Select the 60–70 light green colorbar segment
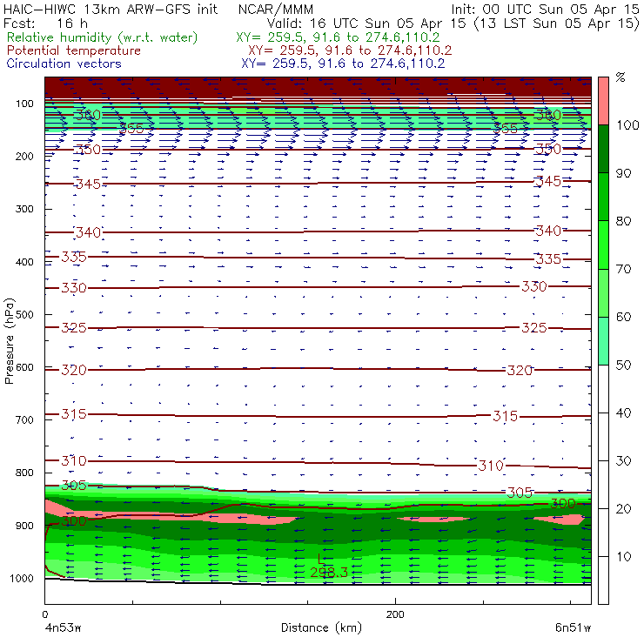Viewport: 644px width, 644px height. tap(603, 292)
